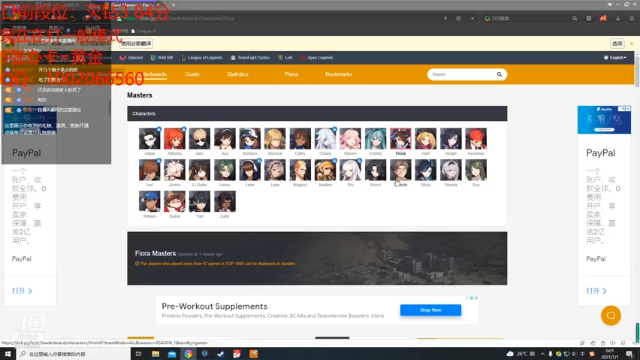The image size is (640, 360).
Task: Go to the Valorant site link
Action: tap(131, 58)
